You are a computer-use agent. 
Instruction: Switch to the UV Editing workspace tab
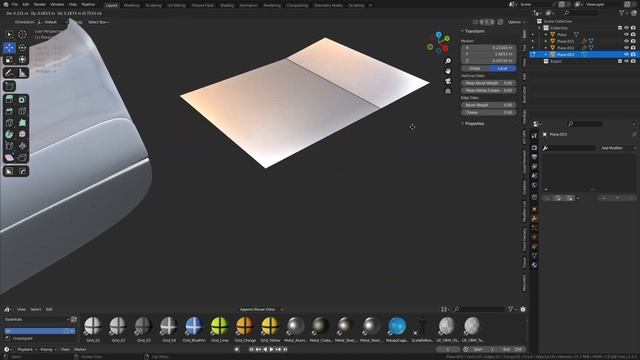pos(176,5)
